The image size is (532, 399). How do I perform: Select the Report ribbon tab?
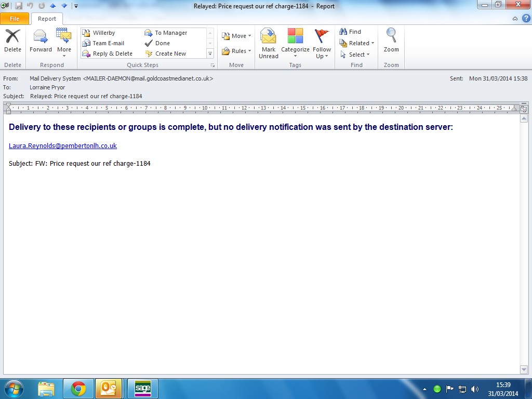click(47, 19)
